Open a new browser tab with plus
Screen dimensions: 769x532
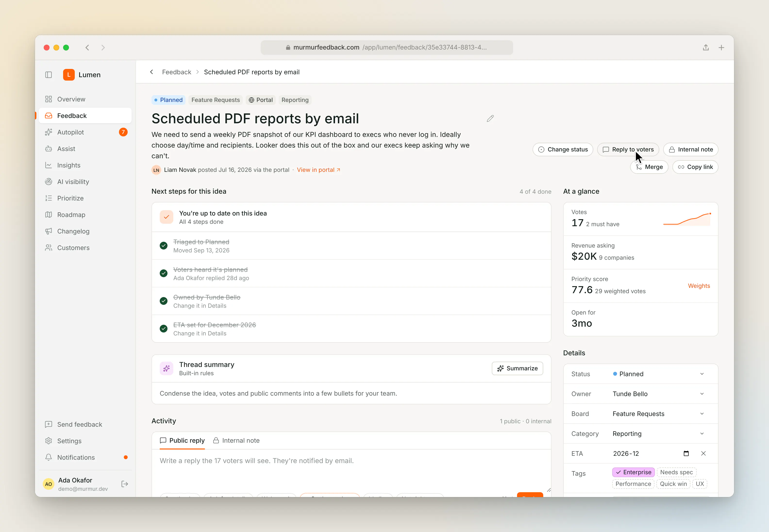(x=721, y=47)
